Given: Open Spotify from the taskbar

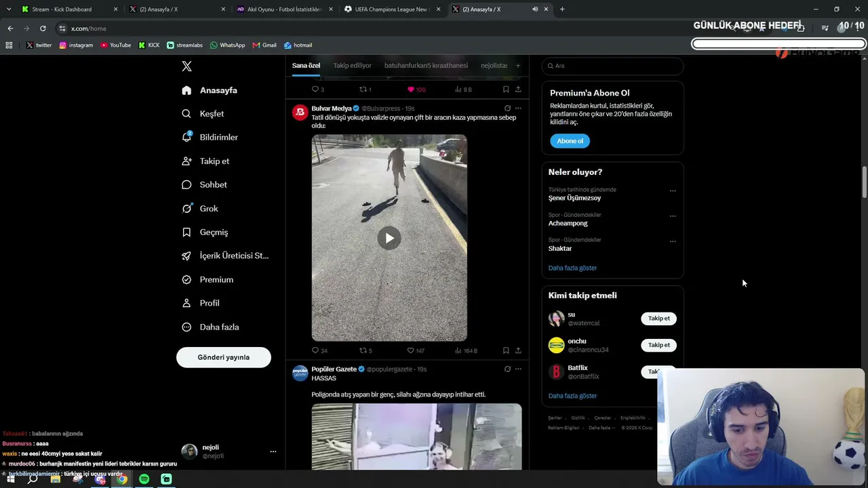Looking at the screenshot, I should pyautogui.click(x=144, y=479).
